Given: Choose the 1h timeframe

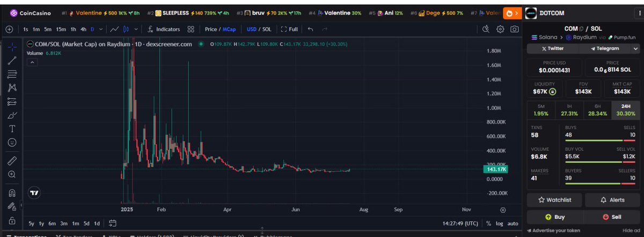Looking at the screenshot, I should tap(73, 29).
